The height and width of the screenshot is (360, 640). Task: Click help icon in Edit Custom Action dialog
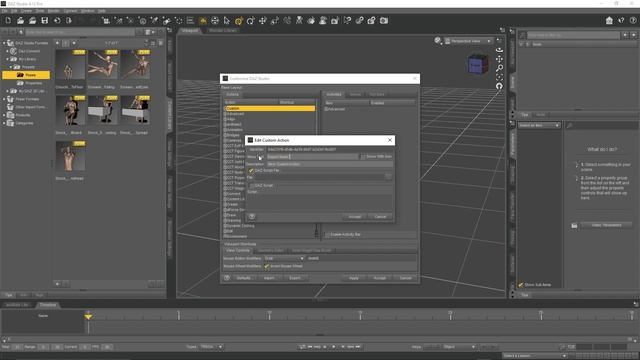click(252, 217)
